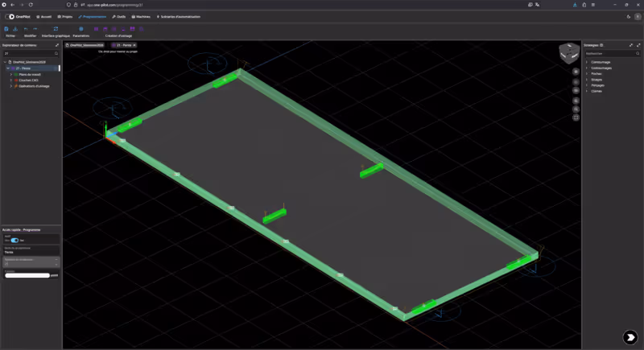644x350 pixels.
Task: Click the browser reload button
Action: (x=31, y=5)
